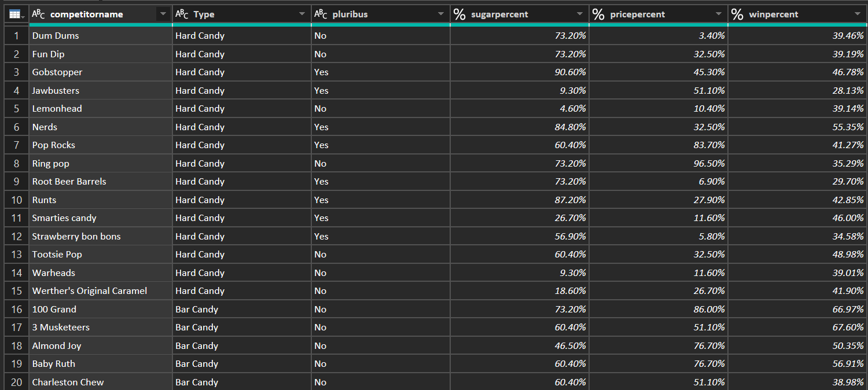Select row number 16
Screen dimensions: 868x390
tap(17, 309)
